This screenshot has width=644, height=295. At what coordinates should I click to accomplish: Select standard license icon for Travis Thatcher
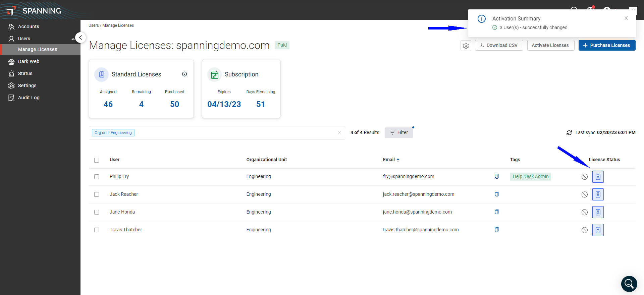(598, 230)
